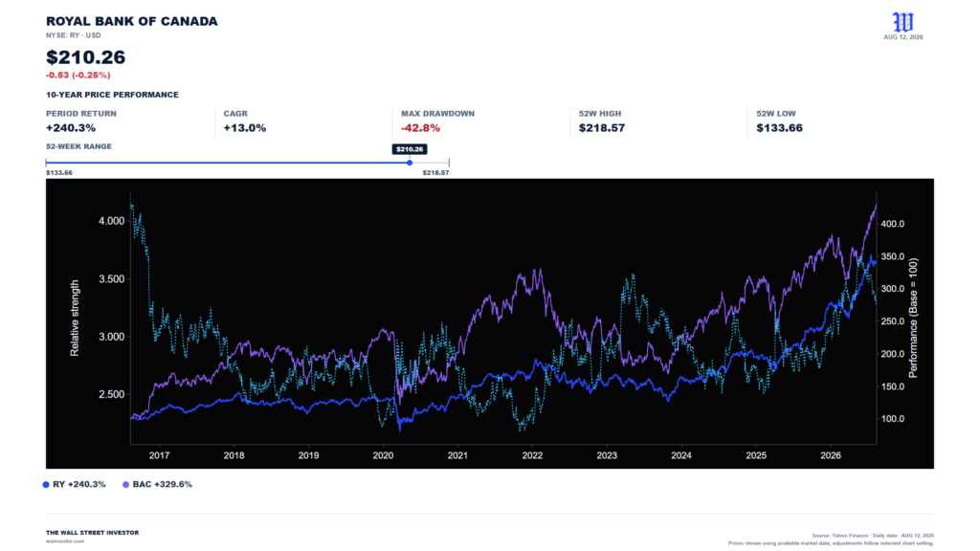Click the -0.53 (-0.25%) change value

[78, 75]
